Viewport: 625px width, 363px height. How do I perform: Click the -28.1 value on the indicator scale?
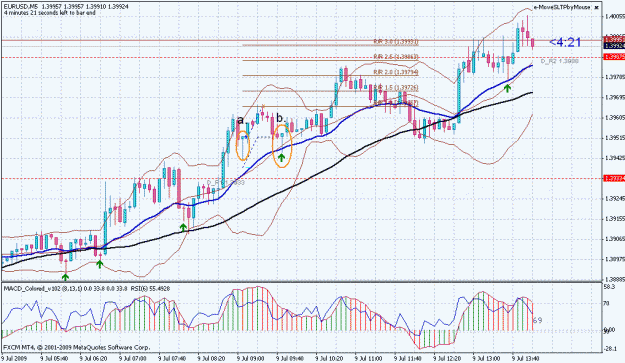pyautogui.click(x=610, y=349)
